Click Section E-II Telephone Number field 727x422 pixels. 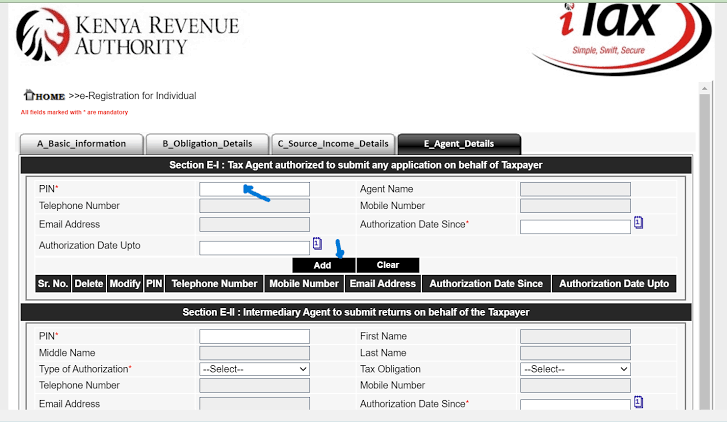255,385
